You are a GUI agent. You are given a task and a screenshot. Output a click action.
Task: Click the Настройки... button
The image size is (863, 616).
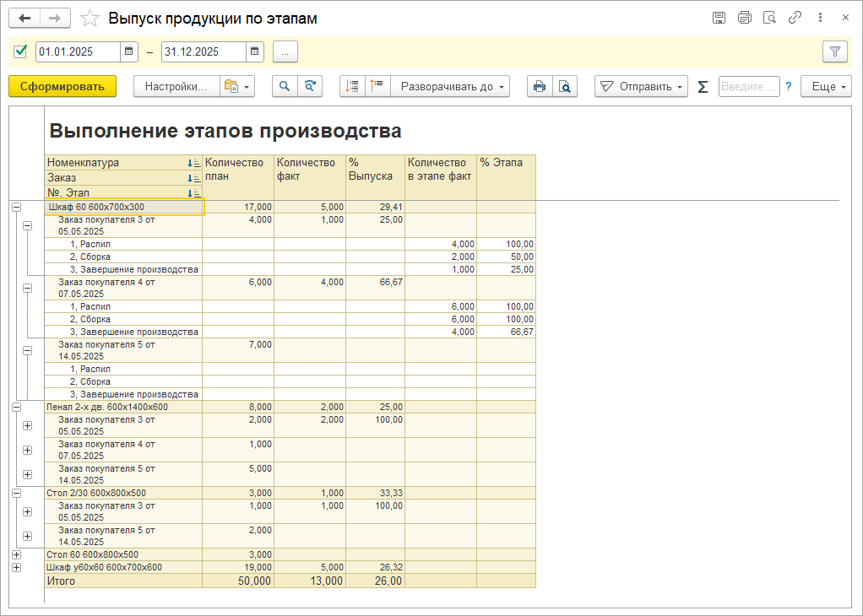click(x=176, y=86)
